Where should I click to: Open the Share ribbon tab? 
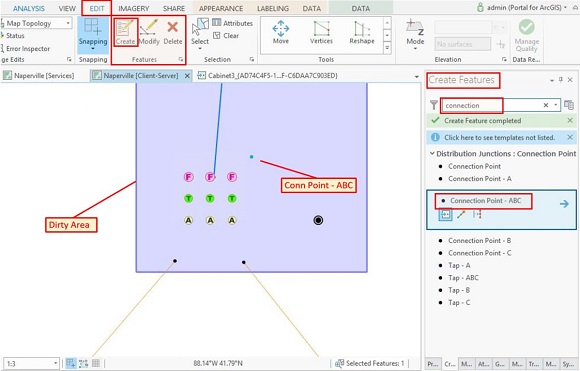click(174, 8)
